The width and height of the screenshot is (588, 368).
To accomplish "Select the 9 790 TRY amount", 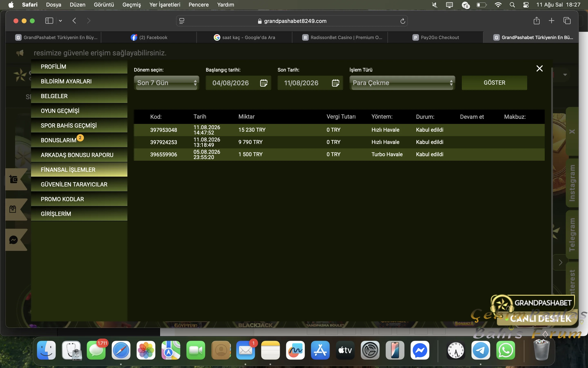I will (251, 142).
